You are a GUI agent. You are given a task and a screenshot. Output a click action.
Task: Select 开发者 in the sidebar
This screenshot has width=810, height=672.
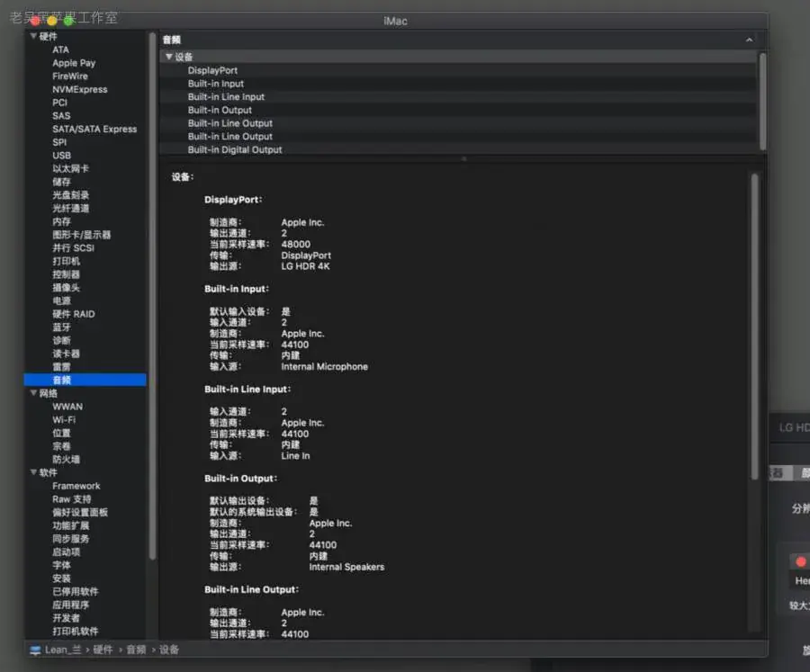(x=66, y=618)
